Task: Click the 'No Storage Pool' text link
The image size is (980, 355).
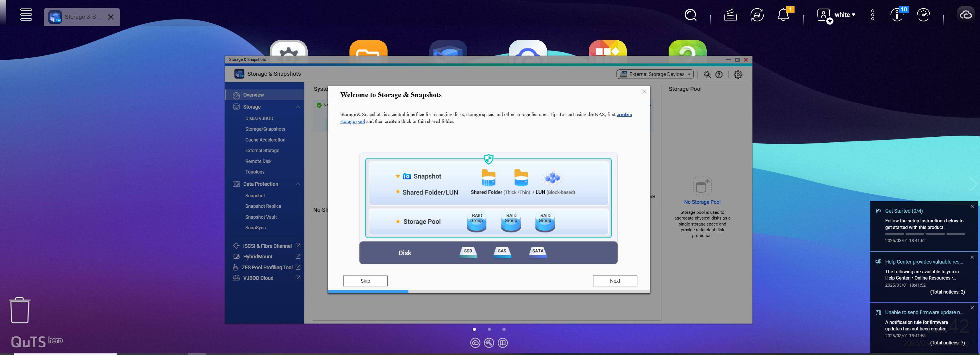Action: click(702, 202)
